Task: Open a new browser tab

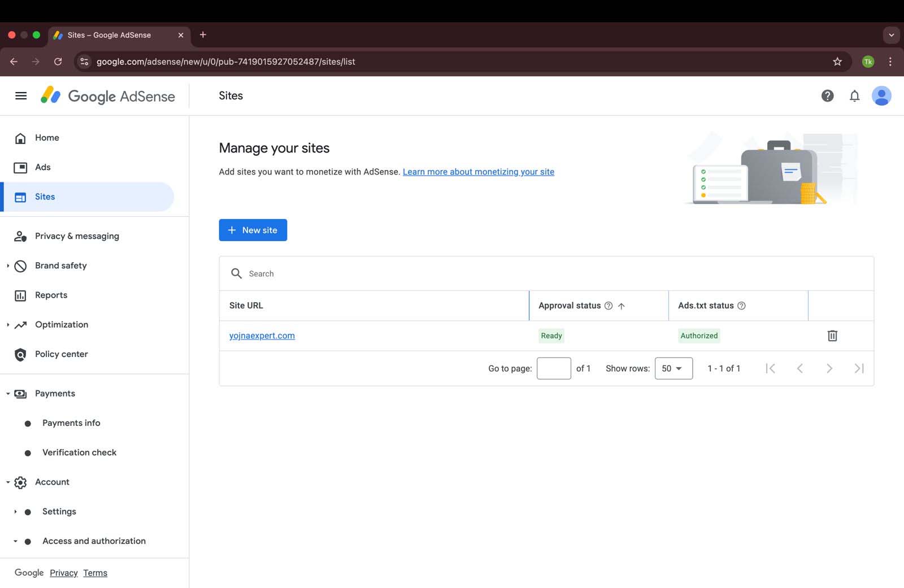Action: click(x=203, y=34)
